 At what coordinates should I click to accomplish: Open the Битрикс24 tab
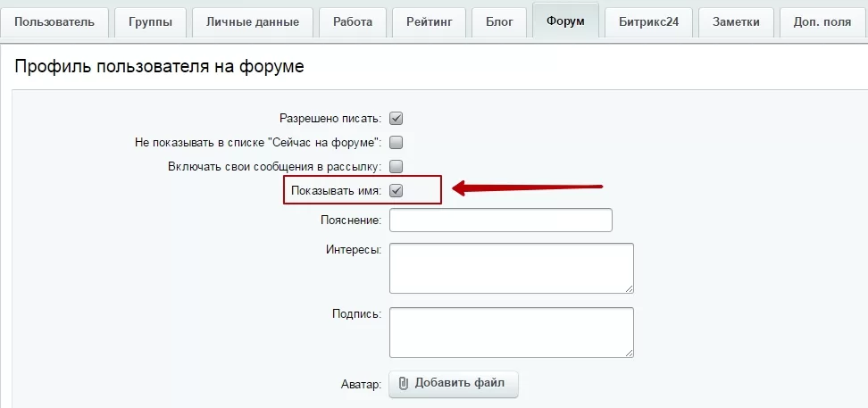[649, 22]
